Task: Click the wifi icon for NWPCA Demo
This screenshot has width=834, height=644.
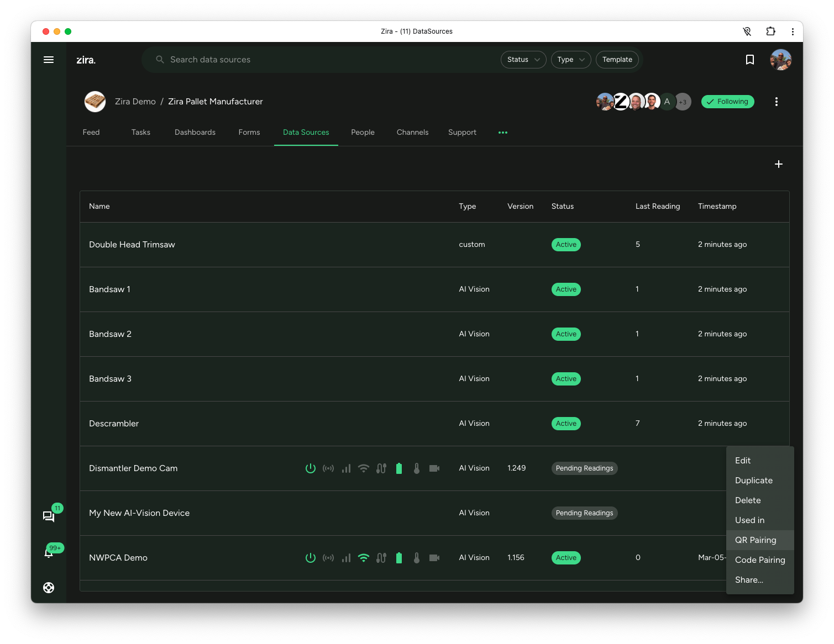Action: pos(364,558)
